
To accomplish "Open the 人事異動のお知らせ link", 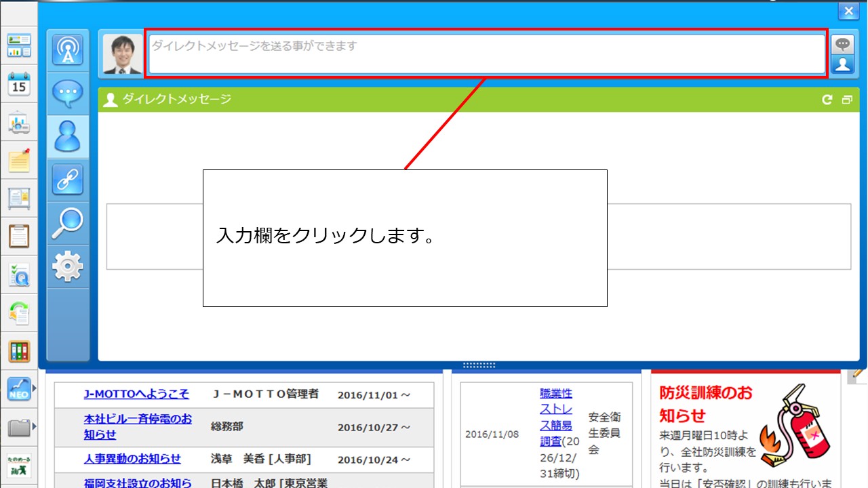I will [132, 459].
